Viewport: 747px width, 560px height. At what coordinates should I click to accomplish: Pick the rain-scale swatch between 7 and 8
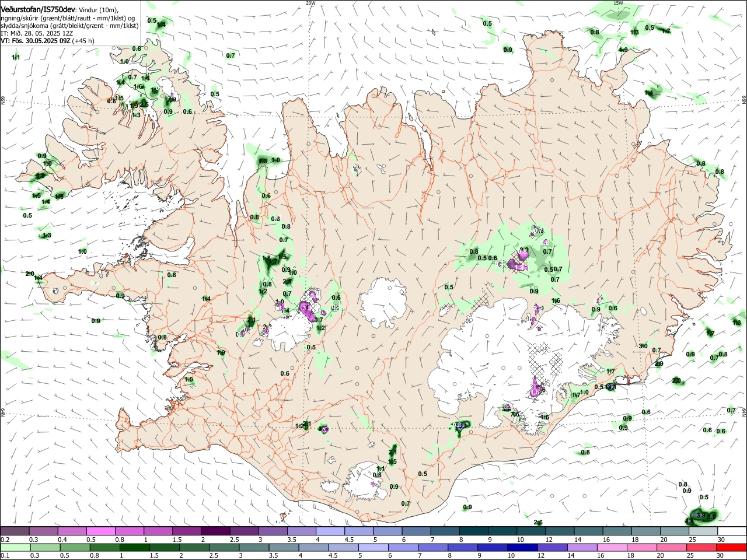tap(432, 547)
